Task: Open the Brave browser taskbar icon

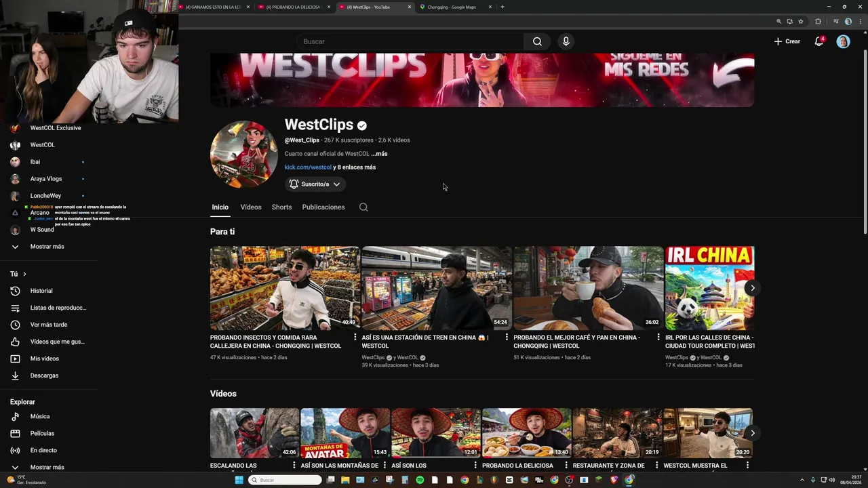Action: point(614,480)
